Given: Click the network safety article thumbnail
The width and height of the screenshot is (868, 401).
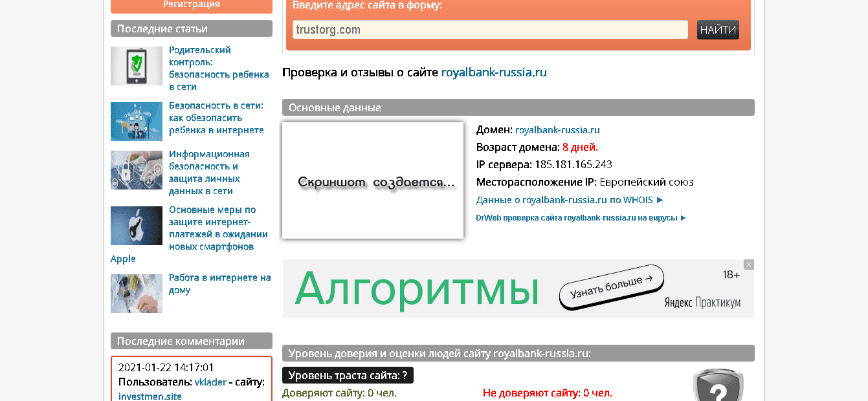Looking at the screenshot, I should (137, 122).
